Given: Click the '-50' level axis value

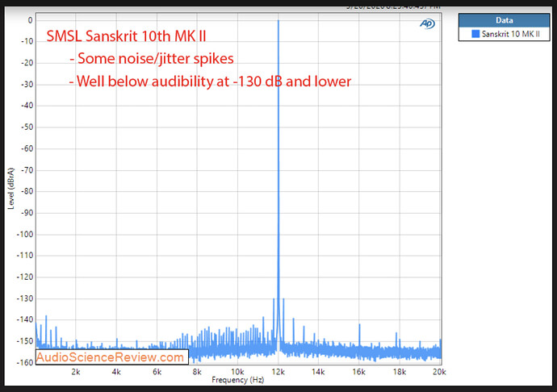Looking at the screenshot, I should (27, 127).
